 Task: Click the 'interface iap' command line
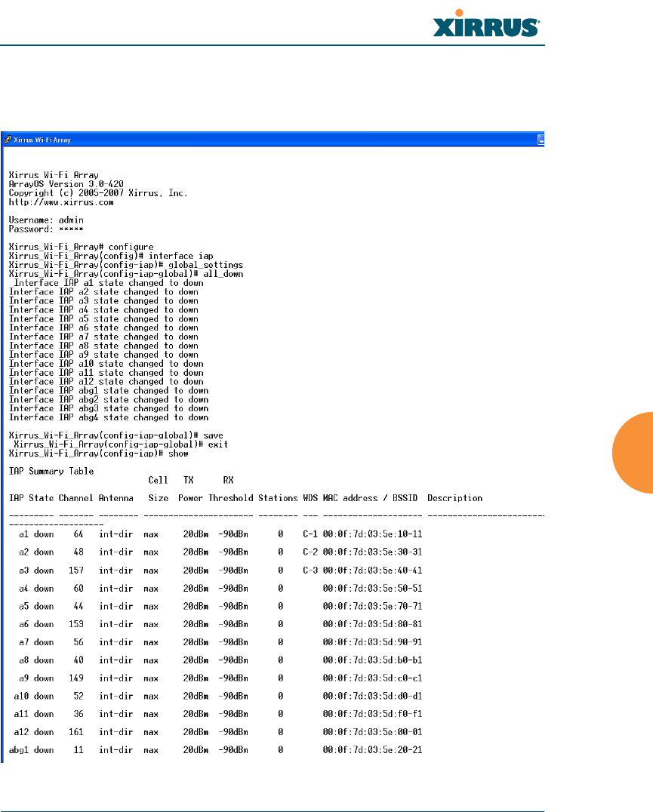pos(111,256)
